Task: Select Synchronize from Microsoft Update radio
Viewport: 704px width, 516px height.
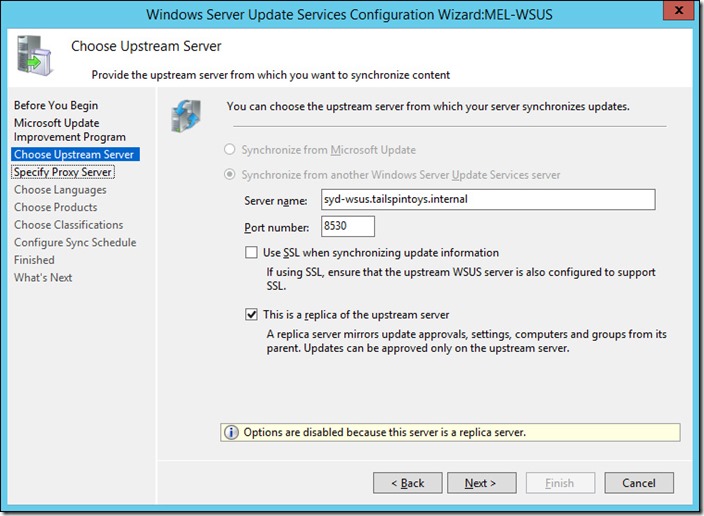Action: 229,149
